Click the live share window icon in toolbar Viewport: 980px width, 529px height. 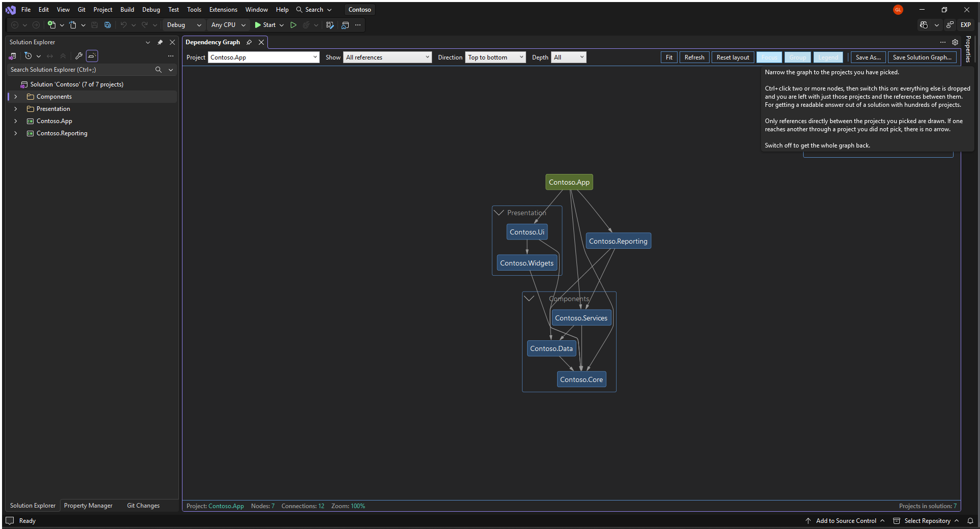345,25
